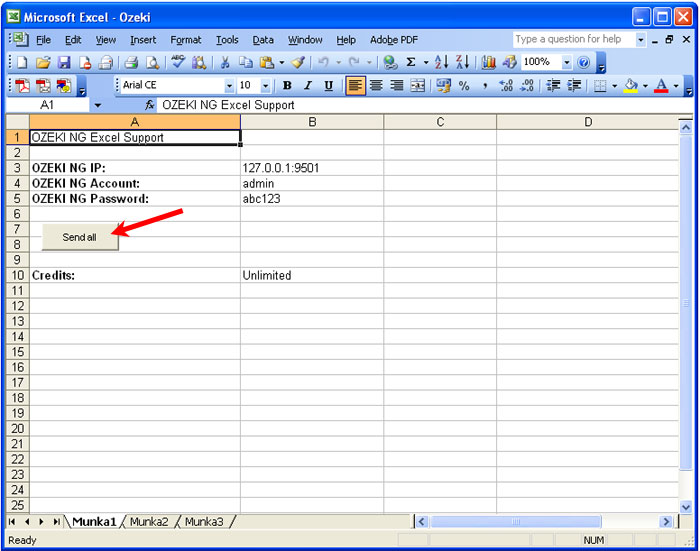
Task: Open the Adobe PDF menu
Action: (394, 40)
